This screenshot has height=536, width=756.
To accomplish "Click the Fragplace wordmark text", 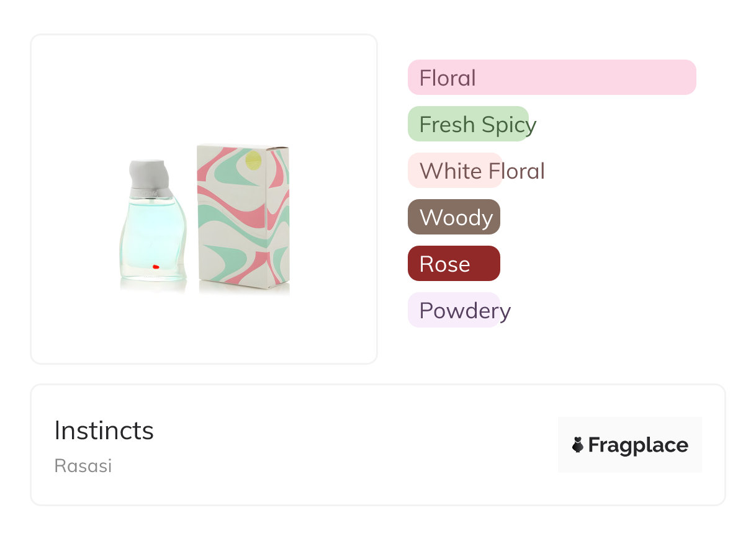I will pos(638,445).
